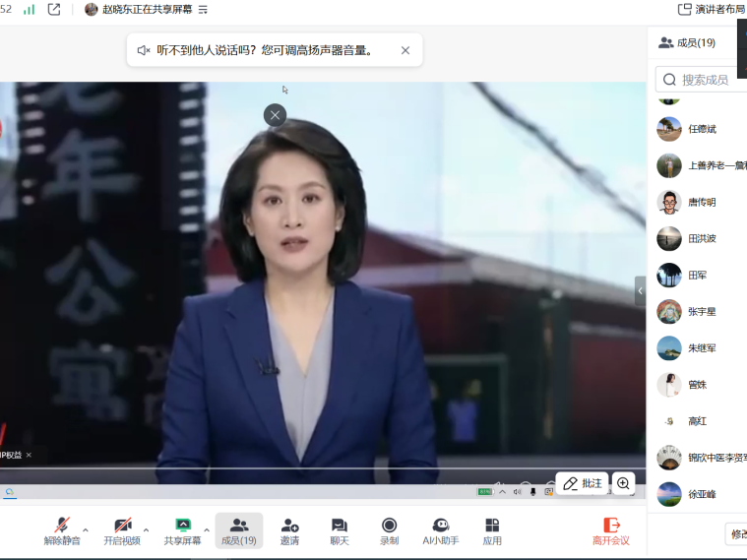Click 赵晓东's avatar in the top bar
The width and height of the screenshot is (747, 560).
(91, 9)
